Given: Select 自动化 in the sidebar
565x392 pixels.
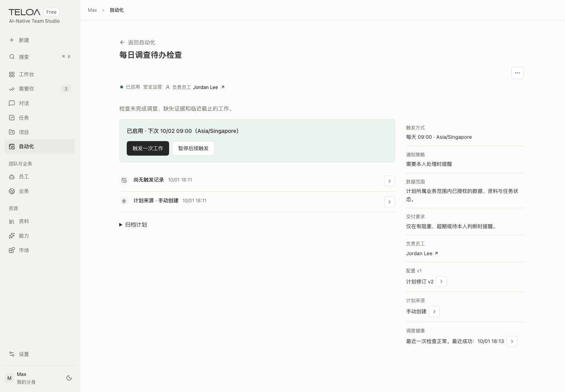Looking at the screenshot, I should point(40,147).
